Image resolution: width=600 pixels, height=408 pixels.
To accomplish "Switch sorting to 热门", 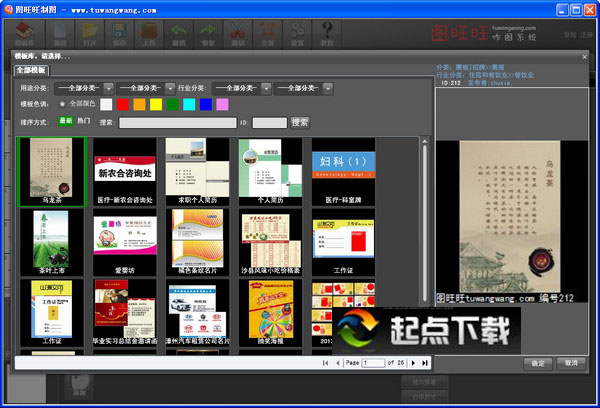I will tap(83, 121).
